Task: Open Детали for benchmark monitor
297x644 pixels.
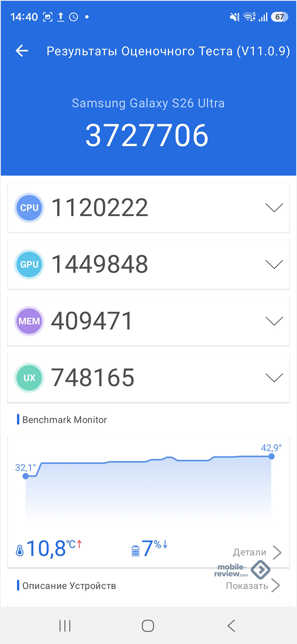Action: [x=257, y=552]
